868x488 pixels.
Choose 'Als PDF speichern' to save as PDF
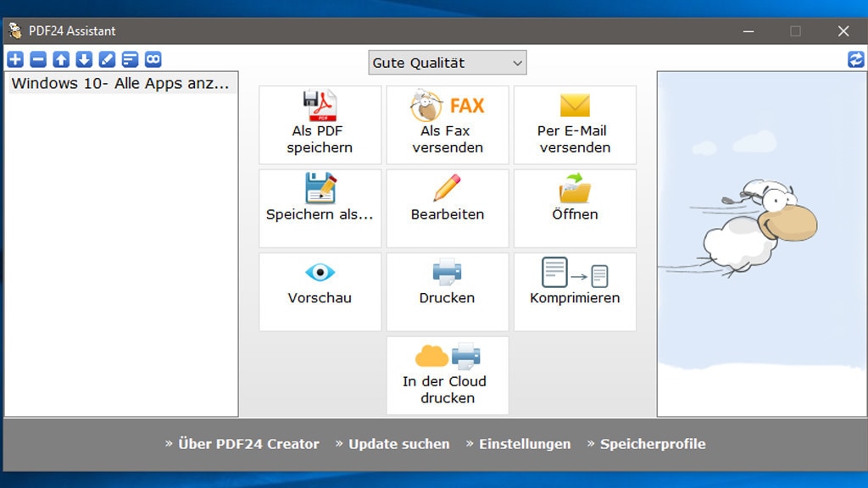tap(320, 124)
